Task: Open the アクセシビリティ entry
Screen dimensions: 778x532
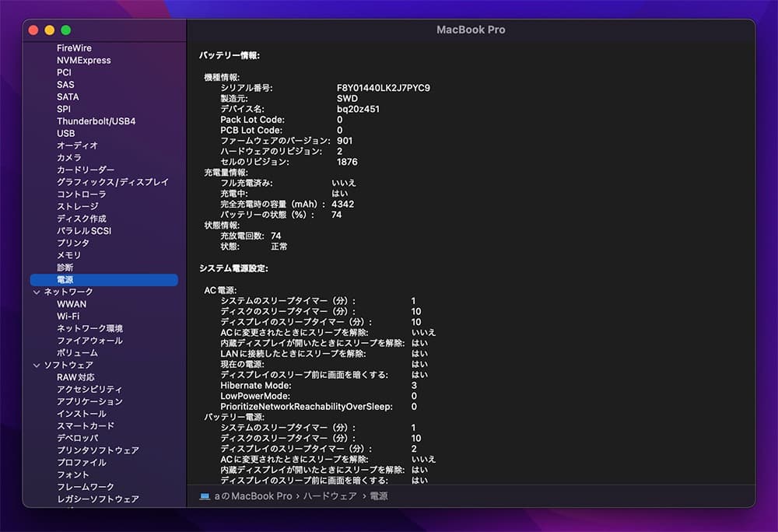Action: (x=89, y=389)
